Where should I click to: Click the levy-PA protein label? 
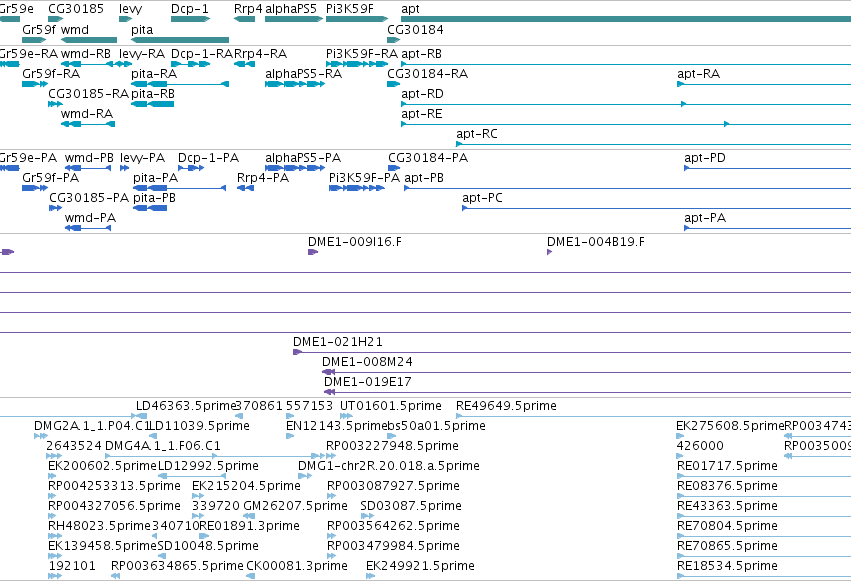coord(142,158)
